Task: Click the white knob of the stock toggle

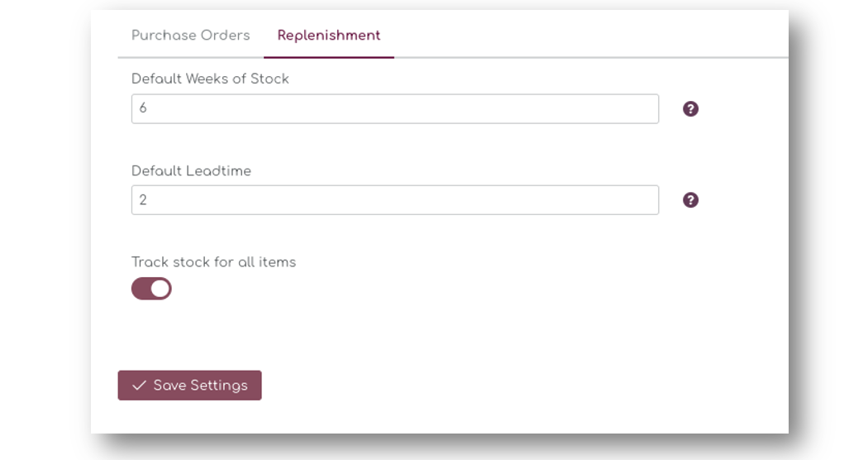Action: 160,289
